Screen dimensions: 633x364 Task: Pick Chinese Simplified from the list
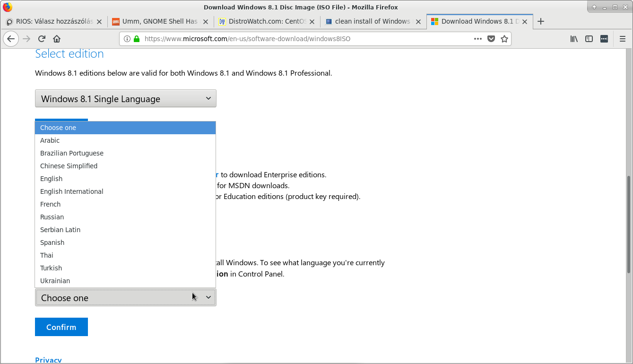[125, 166]
